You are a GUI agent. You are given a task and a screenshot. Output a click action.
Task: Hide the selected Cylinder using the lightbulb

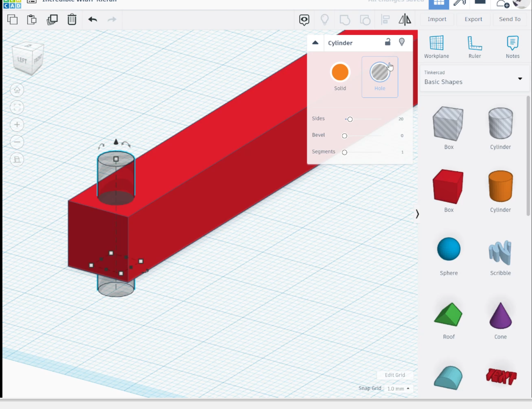402,42
